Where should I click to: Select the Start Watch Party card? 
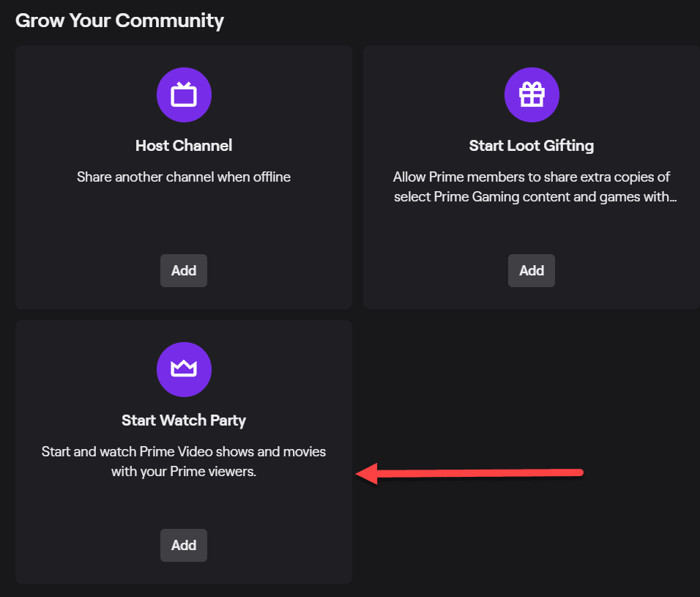click(184, 450)
